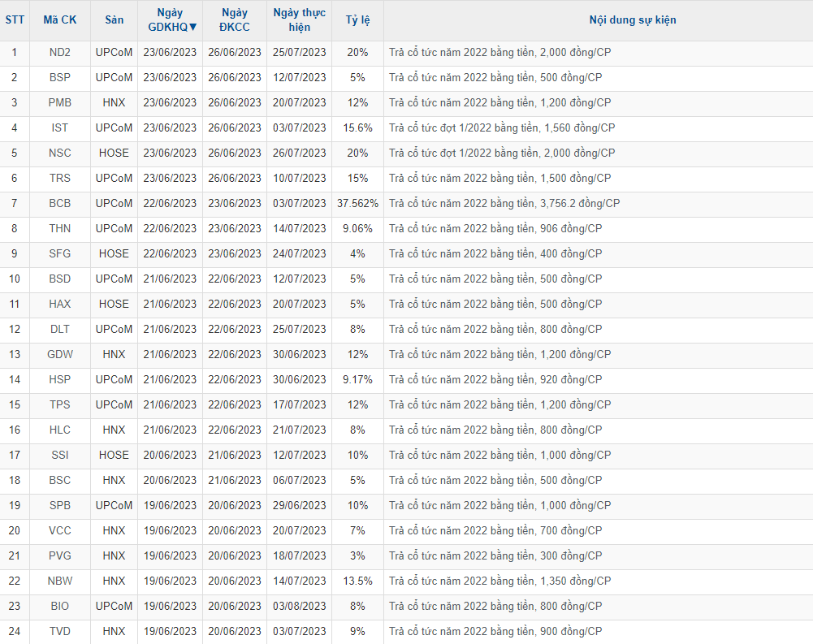Click the Ngày thực hiện column header
This screenshot has height=644, width=813.
pyautogui.click(x=299, y=19)
